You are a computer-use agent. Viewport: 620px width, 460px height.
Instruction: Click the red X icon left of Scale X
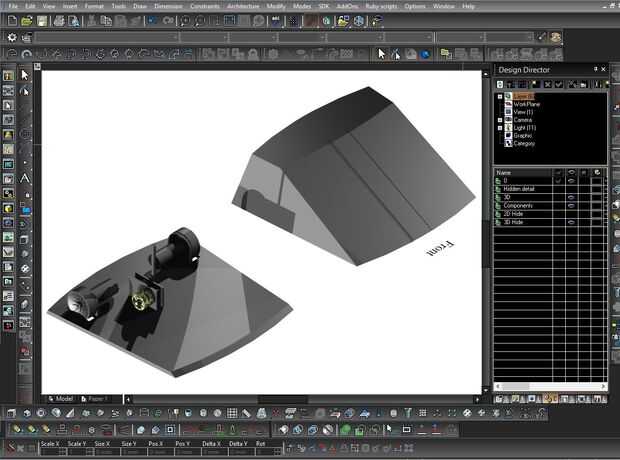(11, 448)
